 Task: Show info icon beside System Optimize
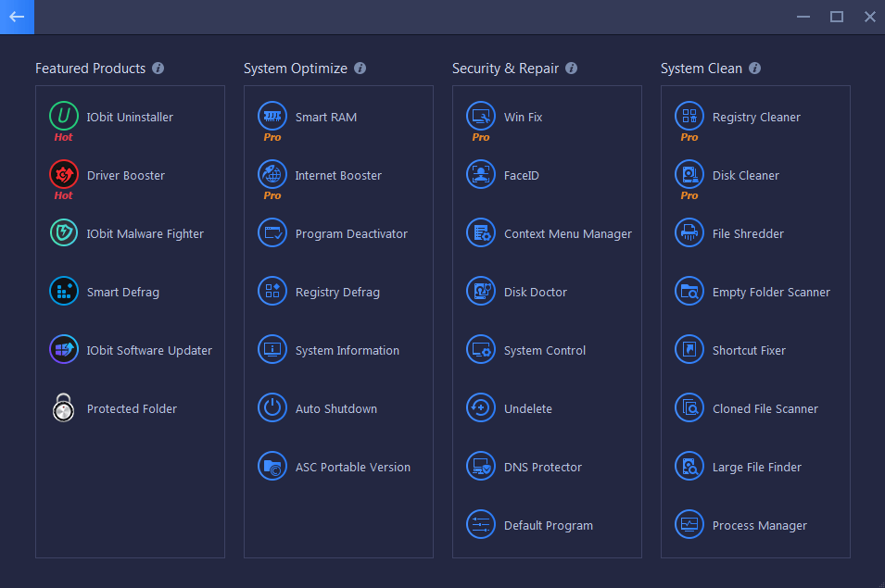[x=360, y=69]
